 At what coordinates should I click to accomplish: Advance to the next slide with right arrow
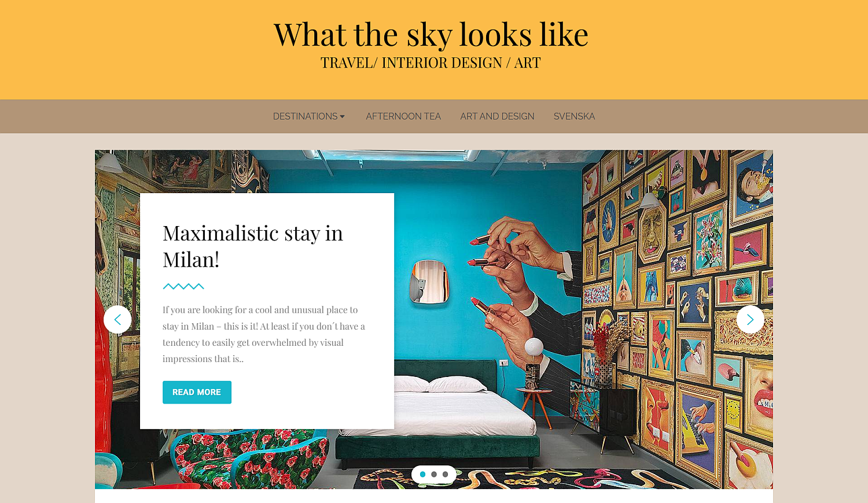pos(751,320)
